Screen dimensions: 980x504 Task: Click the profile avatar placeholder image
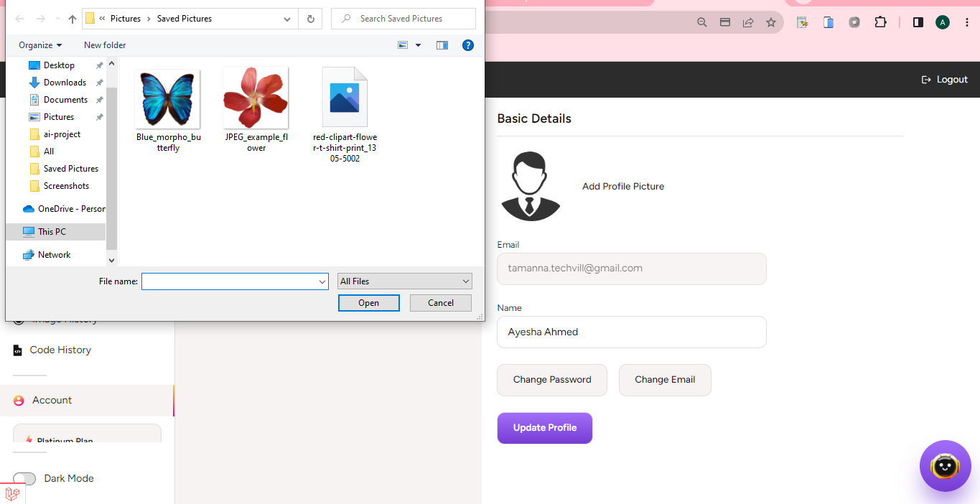pyautogui.click(x=530, y=187)
